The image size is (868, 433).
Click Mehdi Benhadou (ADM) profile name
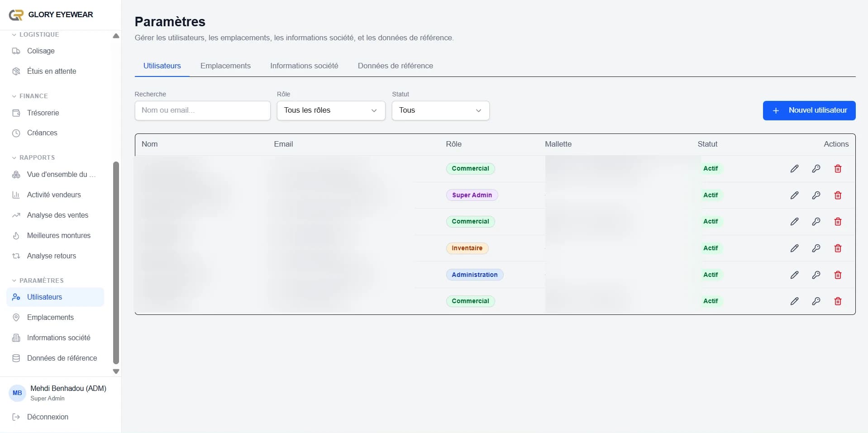click(68, 389)
